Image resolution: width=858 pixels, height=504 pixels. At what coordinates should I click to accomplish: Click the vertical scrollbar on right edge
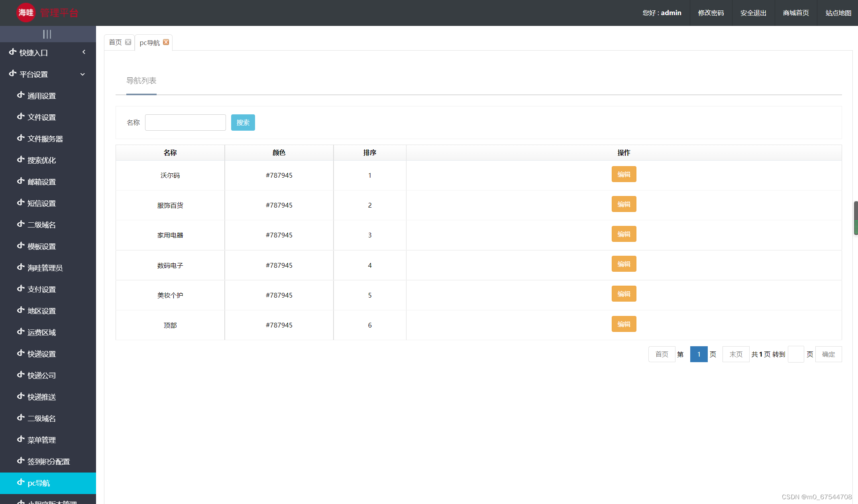(x=855, y=218)
